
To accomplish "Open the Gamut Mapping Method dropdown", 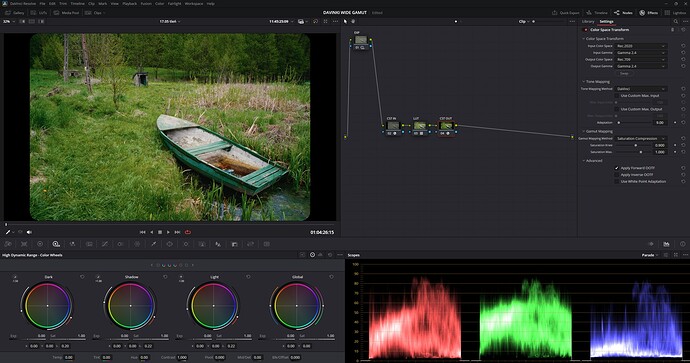I will (x=640, y=139).
